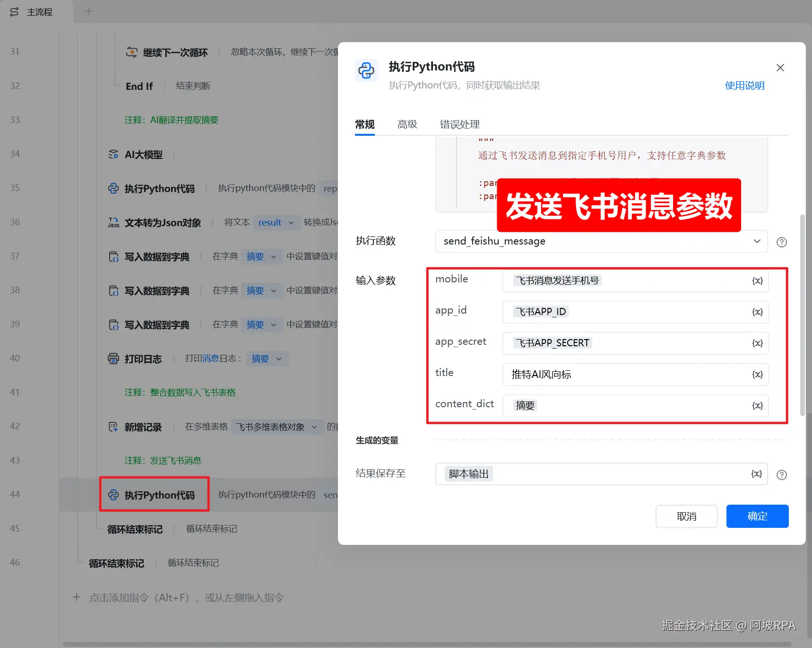812x648 pixels.
Task: Click Python icon on line 44 step
Action: pyautogui.click(x=113, y=495)
